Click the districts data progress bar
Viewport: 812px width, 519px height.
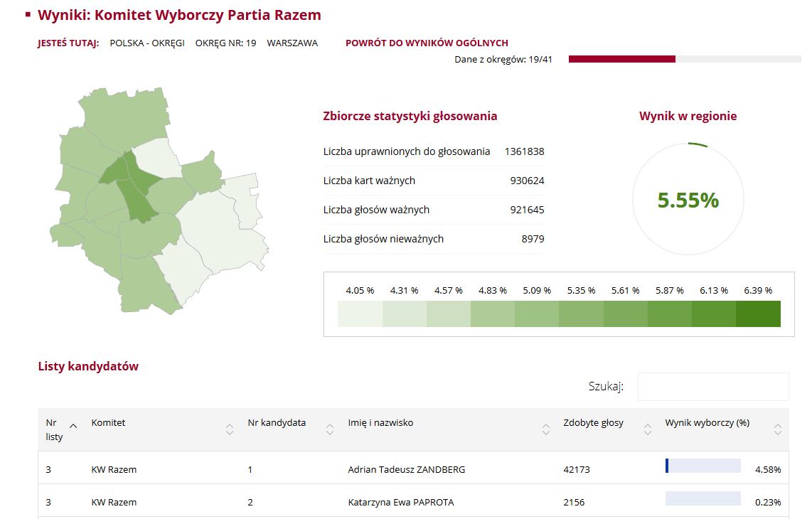click(x=685, y=59)
